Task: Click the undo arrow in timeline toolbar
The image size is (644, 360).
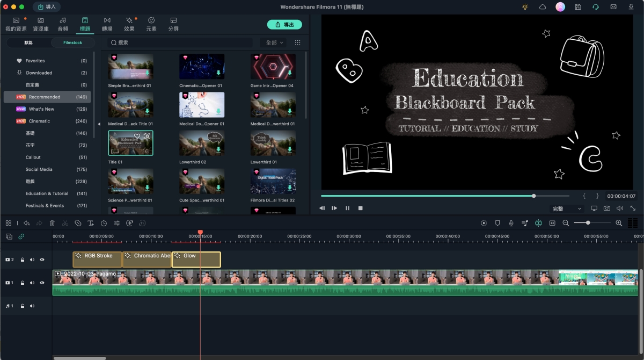Action: pyautogui.click(x=26, y=223)
